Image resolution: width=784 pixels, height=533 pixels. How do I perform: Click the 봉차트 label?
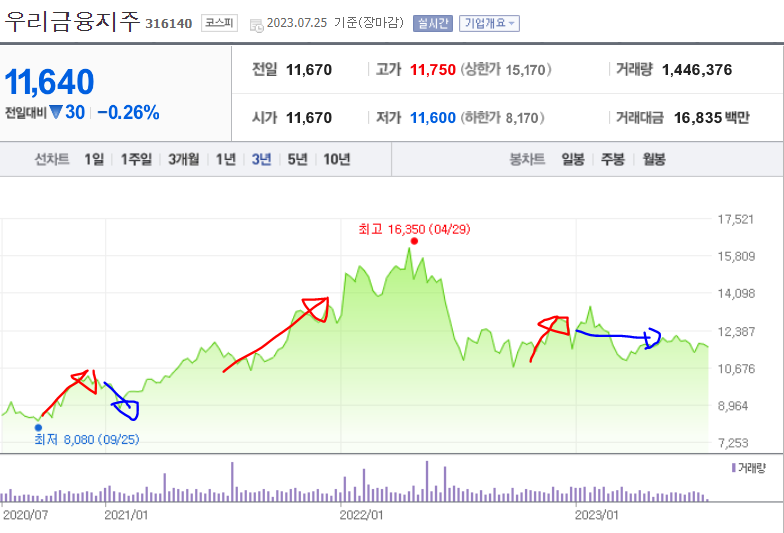click(x=527, y=160)
